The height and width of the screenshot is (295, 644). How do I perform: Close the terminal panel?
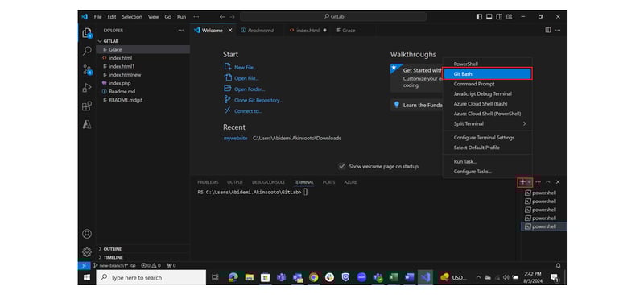(558, 182)
